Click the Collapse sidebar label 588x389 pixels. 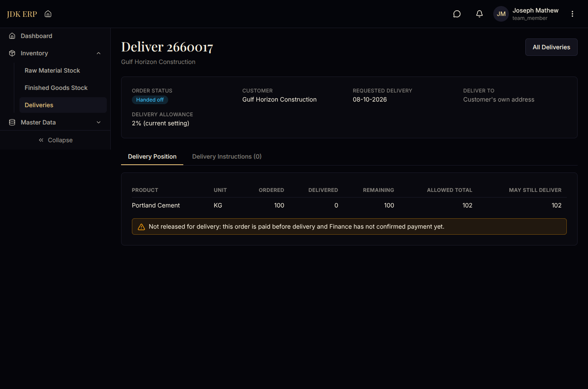60,140
